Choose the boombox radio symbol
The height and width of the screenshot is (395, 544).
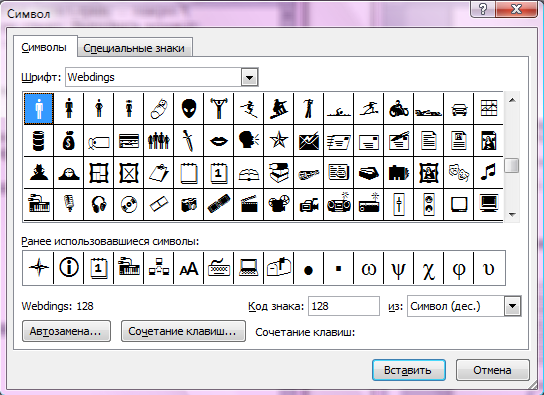tap(339, 204)
